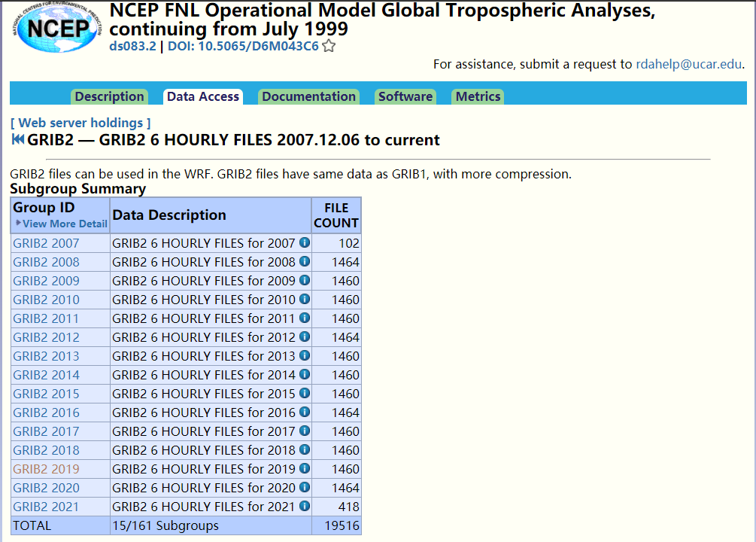Open the GRIB2 2014 group link

[x=47, y=375]
